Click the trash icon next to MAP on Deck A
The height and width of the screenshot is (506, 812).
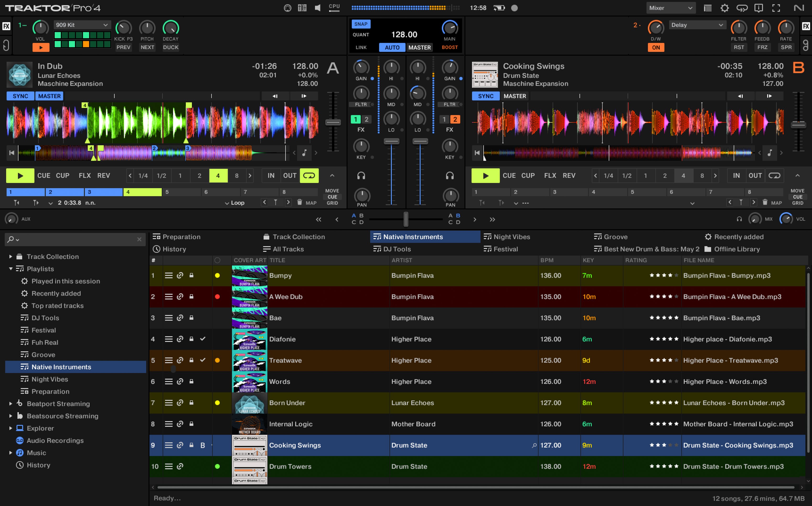[300, 202]
